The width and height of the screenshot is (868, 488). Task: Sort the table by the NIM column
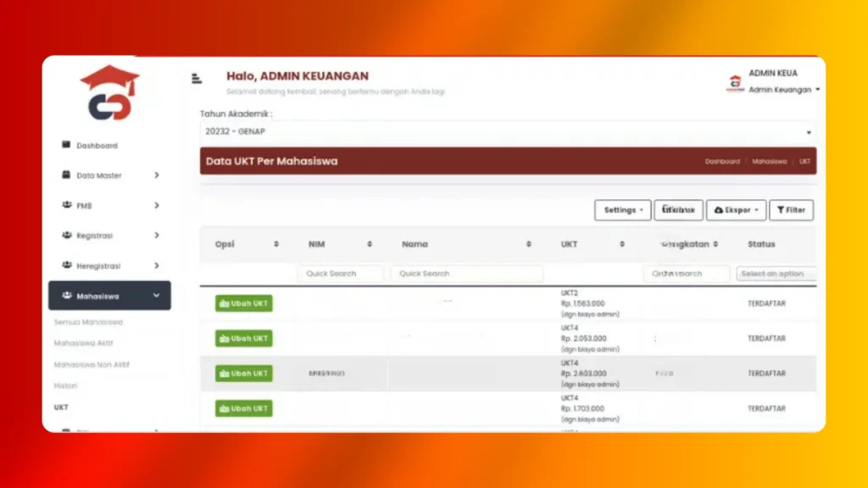coord(370,244)
